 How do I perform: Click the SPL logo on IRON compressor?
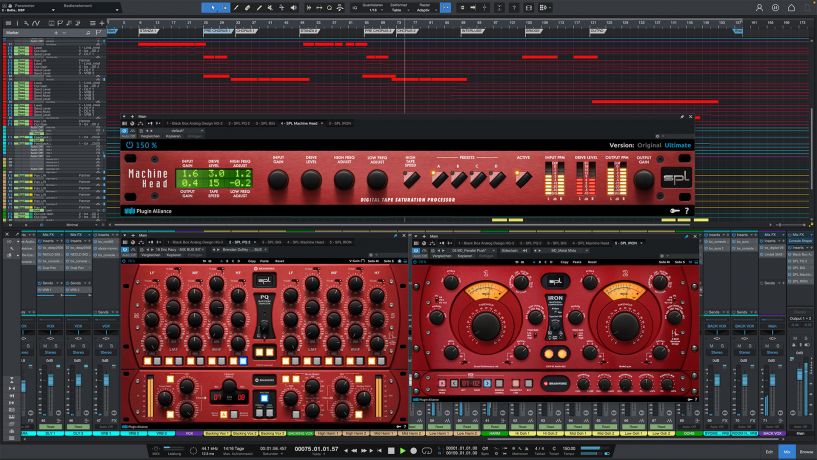pos(555,281)
